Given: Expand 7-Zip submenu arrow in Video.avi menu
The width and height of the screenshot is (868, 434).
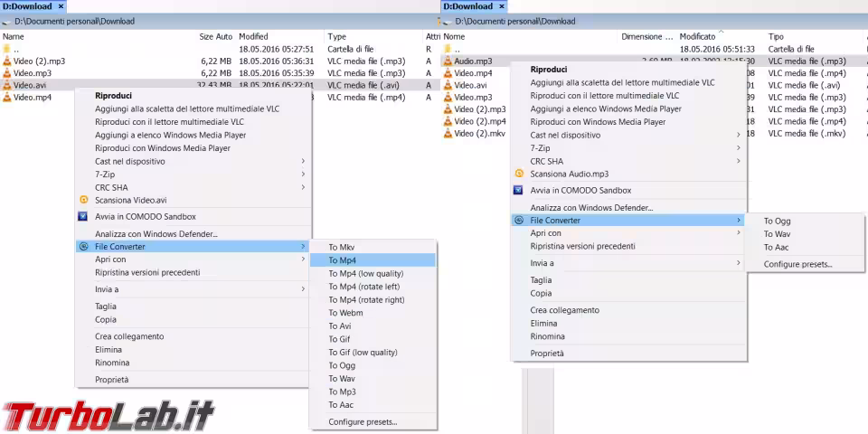Looking at the screenshot, I should [303, 174].
